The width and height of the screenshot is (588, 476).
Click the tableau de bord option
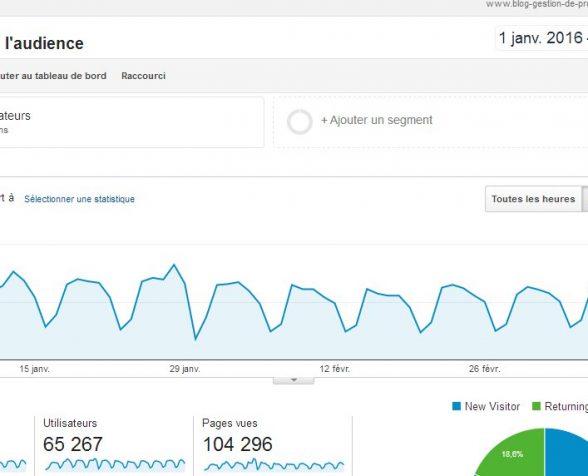[x=53, y=76]
